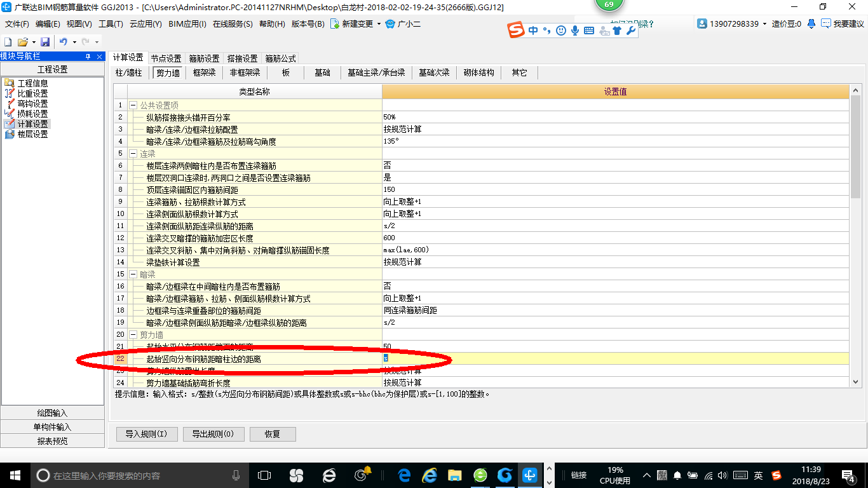Switch to the 箍筋公式 tab

pyautogui.click(x=280, y=58)
